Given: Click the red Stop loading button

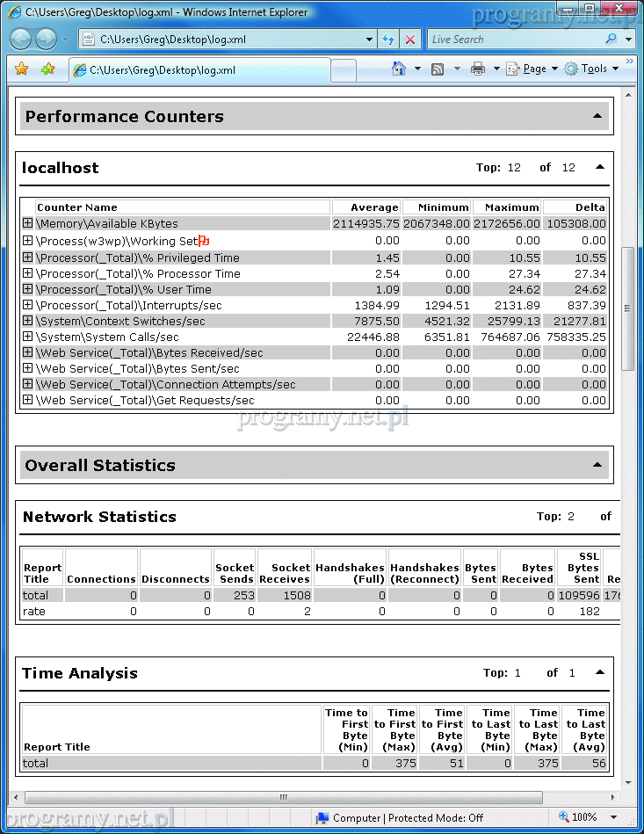Looking at the screenshot, I should point(410,40).
